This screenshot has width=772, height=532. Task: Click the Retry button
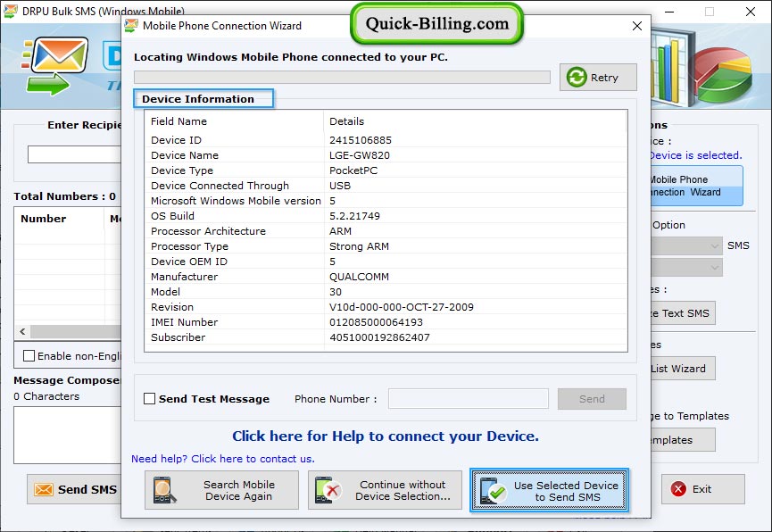(x=598, y=78)
